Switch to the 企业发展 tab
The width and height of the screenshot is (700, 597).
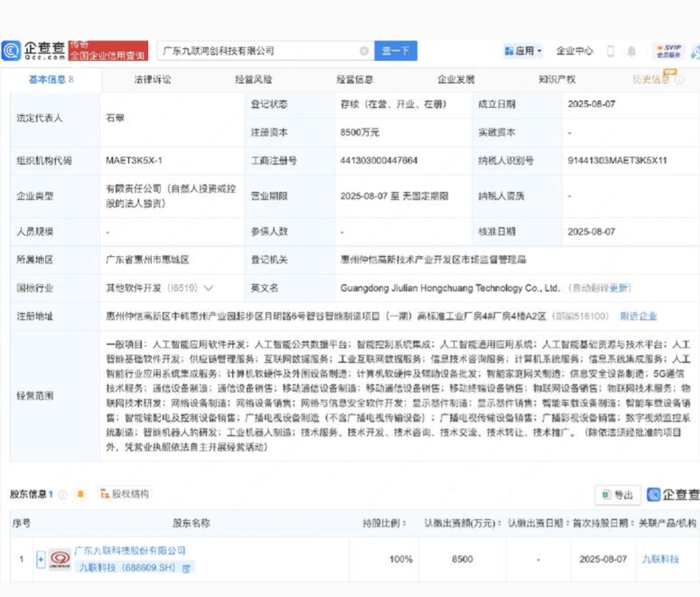coord(456,80)
